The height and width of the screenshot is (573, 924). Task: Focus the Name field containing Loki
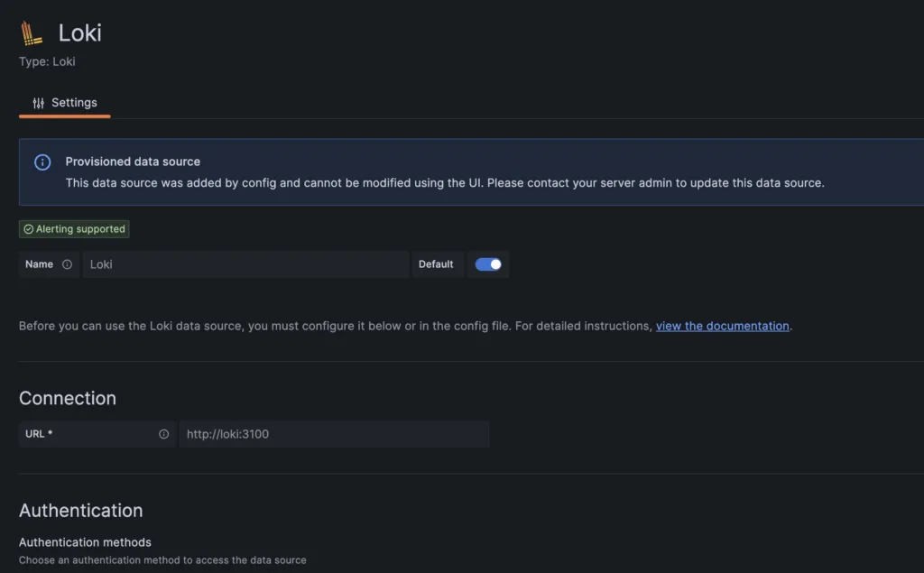click(x=245, y=264)
